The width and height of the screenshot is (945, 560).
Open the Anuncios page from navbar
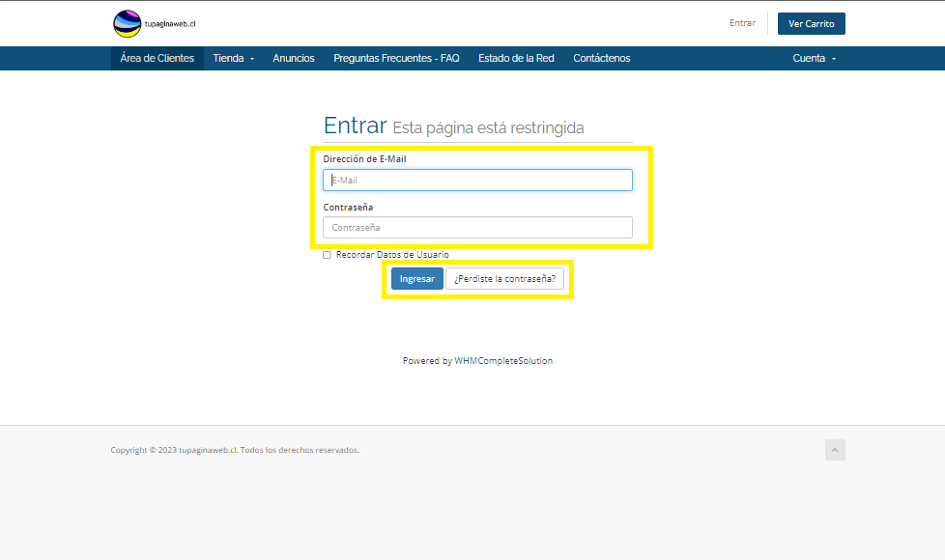pyautogui.click(x=293, y=58)
